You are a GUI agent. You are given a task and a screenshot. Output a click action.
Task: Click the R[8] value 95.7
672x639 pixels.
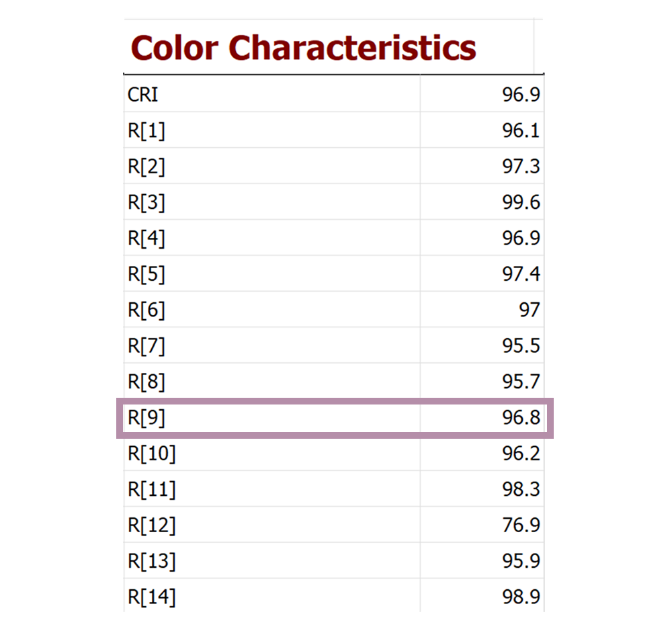(x=521, y=382)
